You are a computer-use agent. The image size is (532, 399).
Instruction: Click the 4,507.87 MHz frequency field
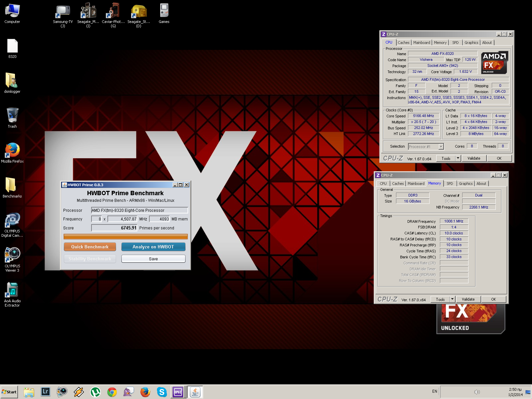122,219
